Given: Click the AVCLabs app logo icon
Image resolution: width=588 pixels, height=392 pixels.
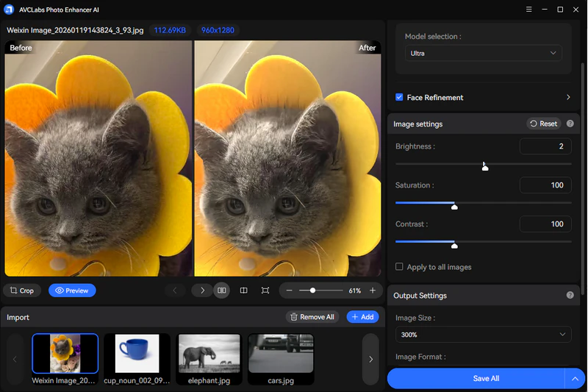Looking at the screenshot, I should [x=9, y=10].
